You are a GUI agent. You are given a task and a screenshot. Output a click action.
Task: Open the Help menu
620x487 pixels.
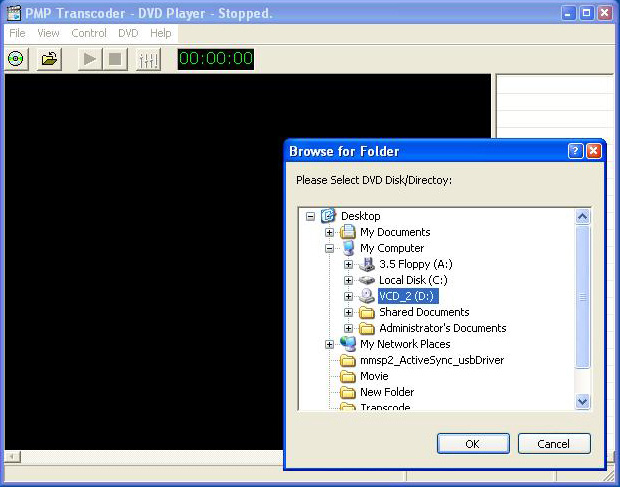click(x=161, y=33)
